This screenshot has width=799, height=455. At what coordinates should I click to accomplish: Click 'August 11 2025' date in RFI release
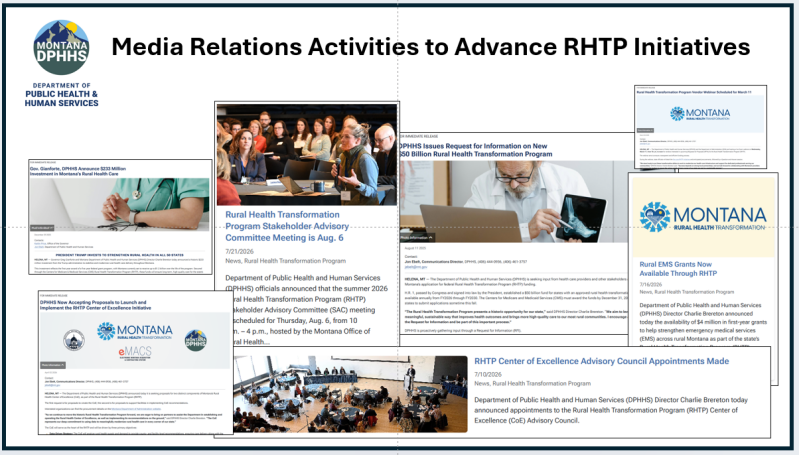(415, 248)
